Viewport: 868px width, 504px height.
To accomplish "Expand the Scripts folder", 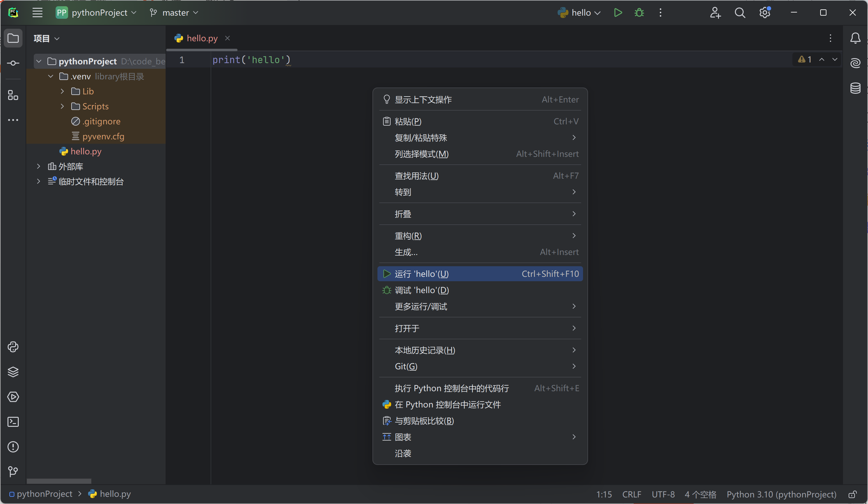I will coord(62,106).
